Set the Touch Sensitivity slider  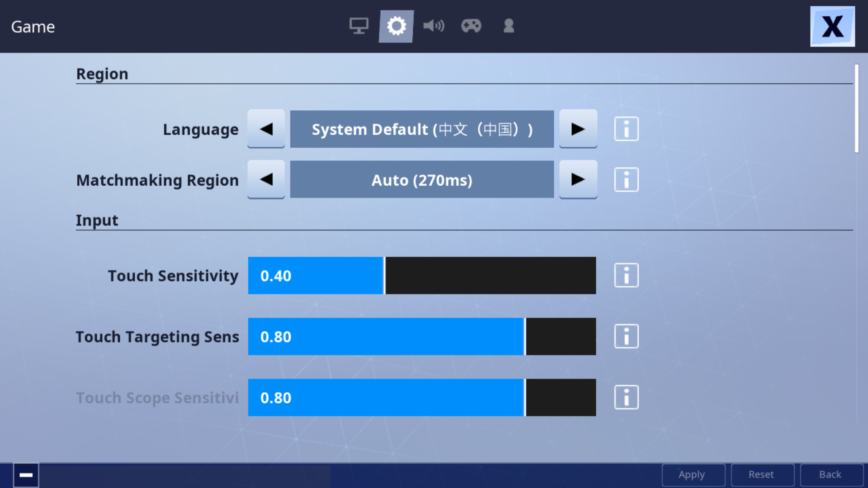[422, 276]
